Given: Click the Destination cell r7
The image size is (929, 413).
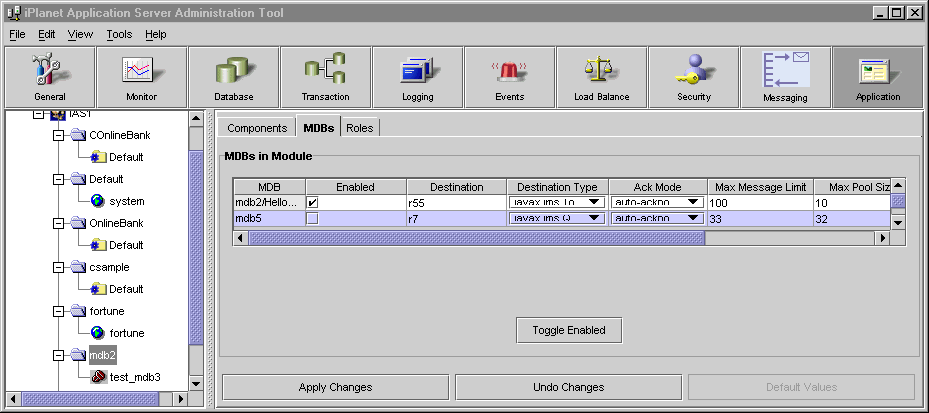Looking at the screenshot, I should (457, 219).
